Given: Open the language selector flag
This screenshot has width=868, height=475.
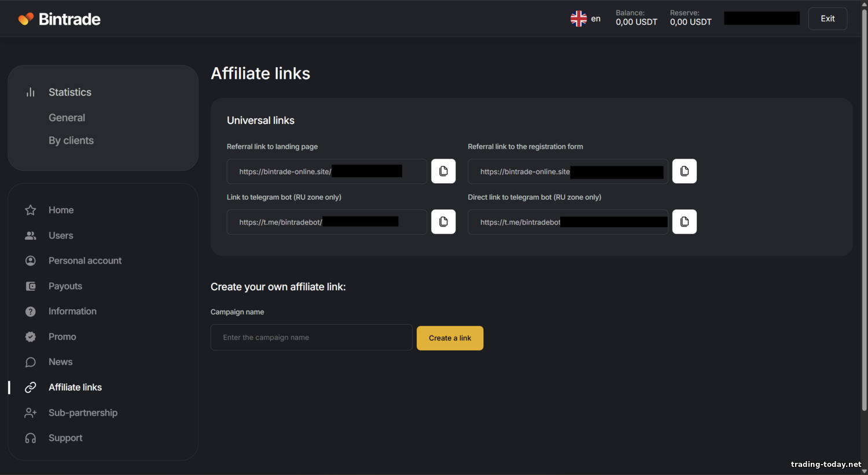Looking at the screenshot, I should tap(579, 19).
